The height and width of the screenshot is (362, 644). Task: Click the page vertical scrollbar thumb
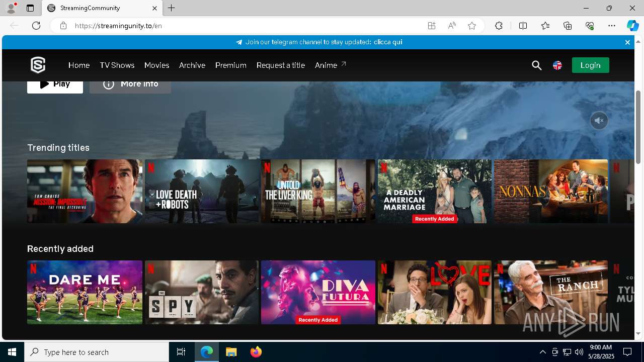[x=638, y=127]
